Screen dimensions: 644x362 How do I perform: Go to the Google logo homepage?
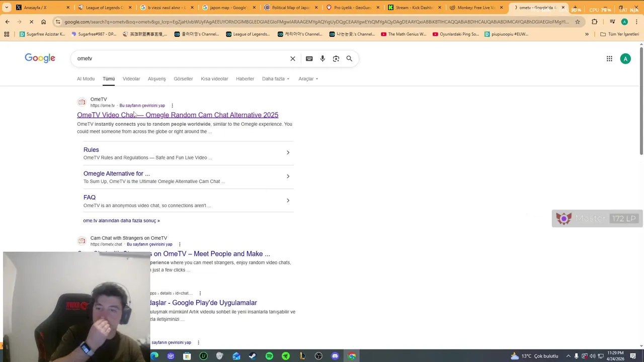40,58
